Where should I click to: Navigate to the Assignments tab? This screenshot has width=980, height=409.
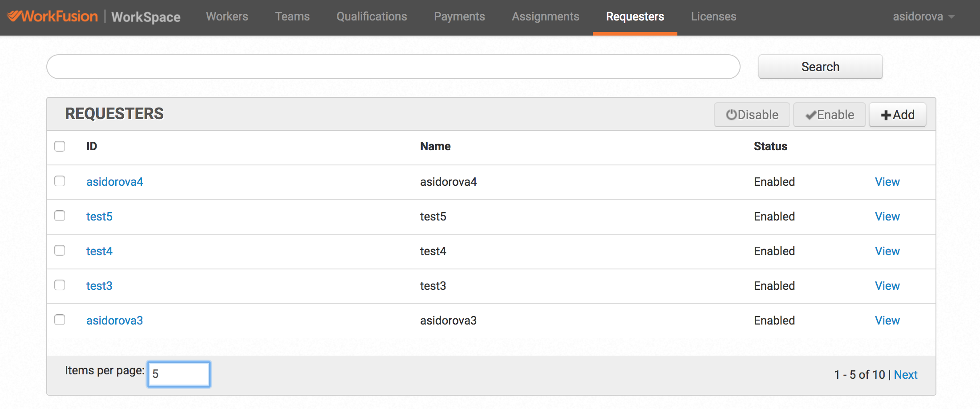(x=546, y=17)
